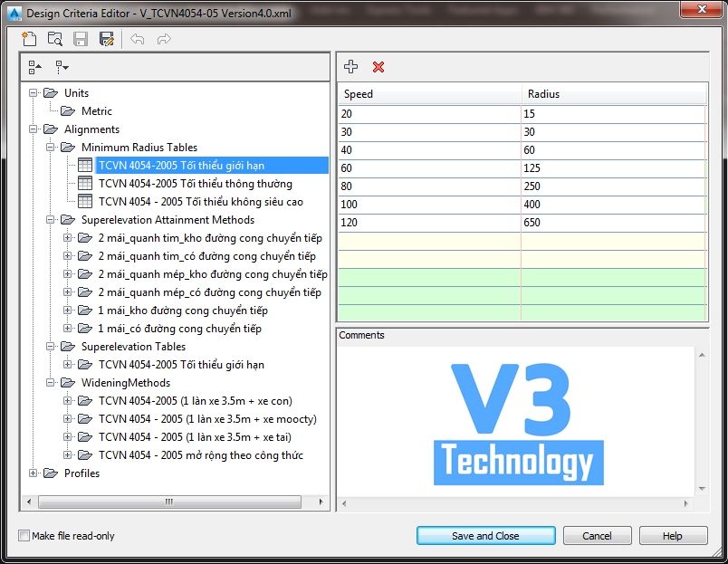Click the Speed cell with value 100
Image resolution: width=728 pixels, height=564 pixels.
coord(429,205)
